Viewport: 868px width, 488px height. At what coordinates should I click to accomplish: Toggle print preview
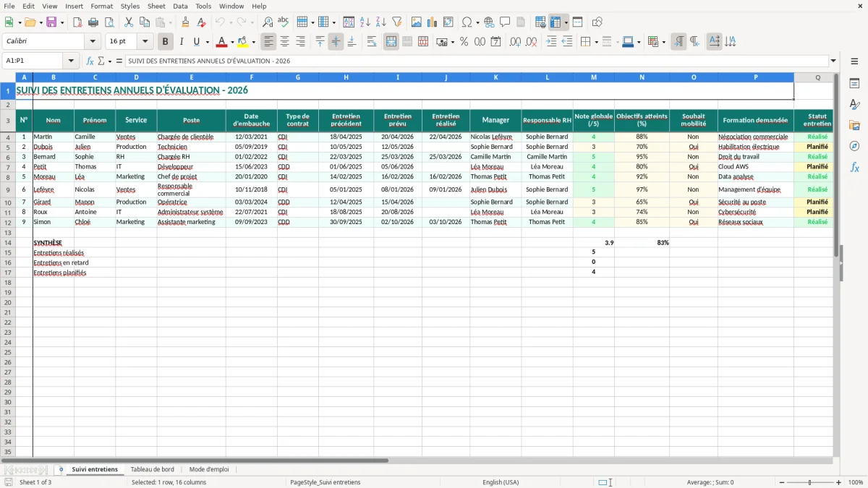[109, 22]
